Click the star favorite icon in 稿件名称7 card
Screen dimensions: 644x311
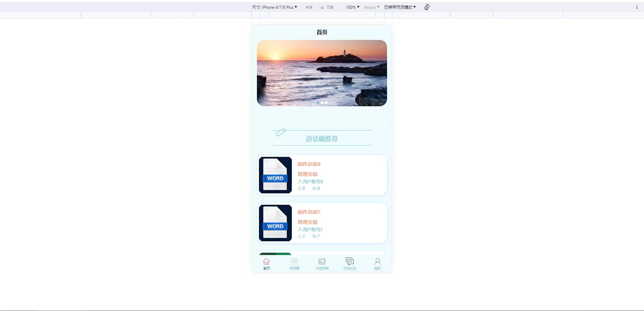coord(300,236)
